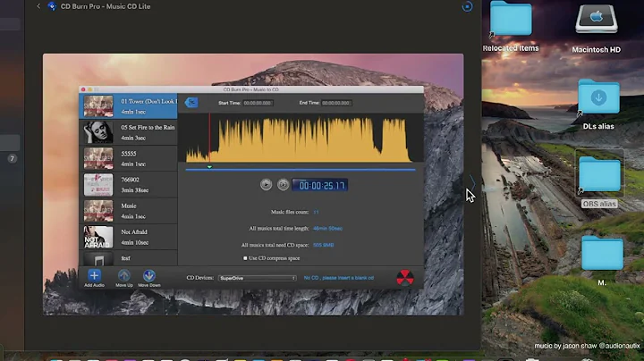Screen dimensions: 644x361
Task: Select the track named Music
Action: pyautogui.click(x=128, y=211)
